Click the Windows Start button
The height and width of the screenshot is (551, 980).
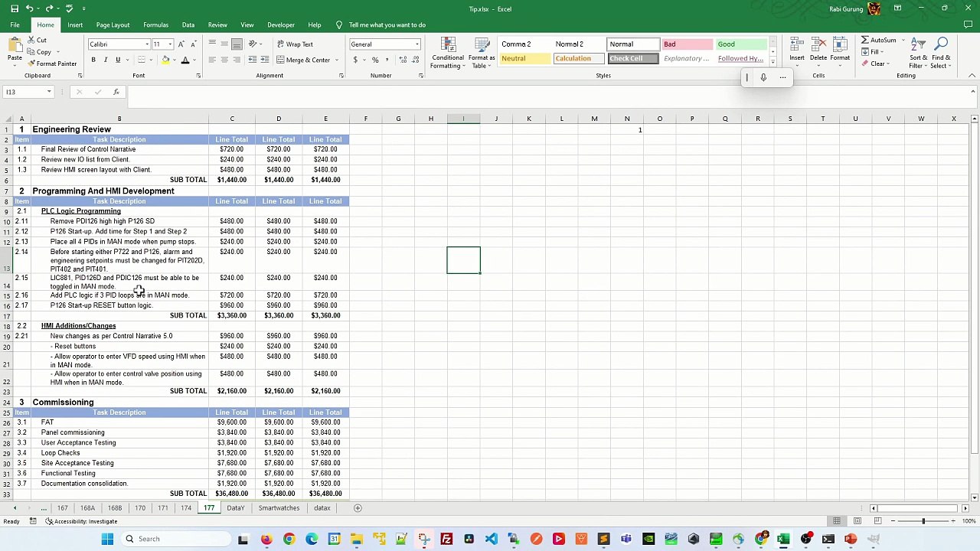[107, 539]
